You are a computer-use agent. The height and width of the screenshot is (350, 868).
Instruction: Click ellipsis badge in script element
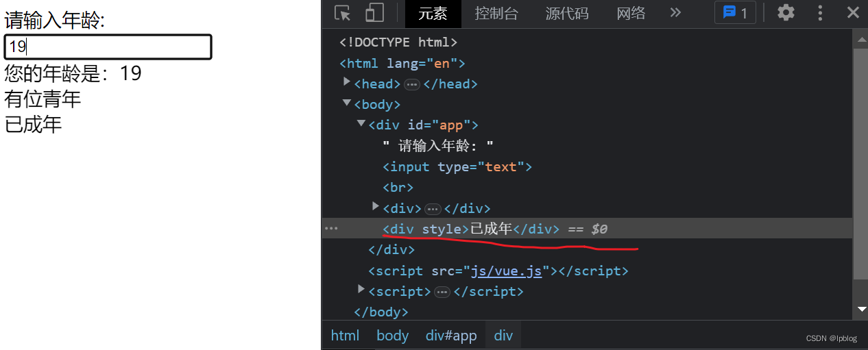(x=442, y=292)
